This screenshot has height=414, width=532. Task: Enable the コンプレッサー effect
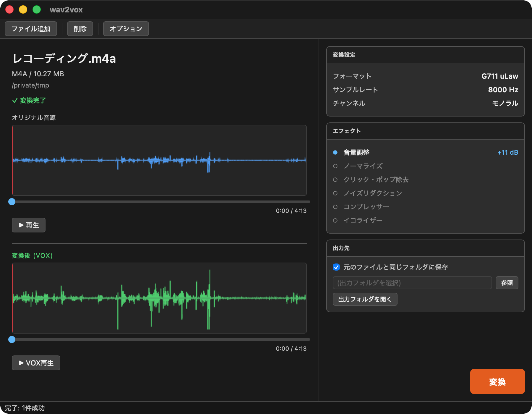pos(335,207)
